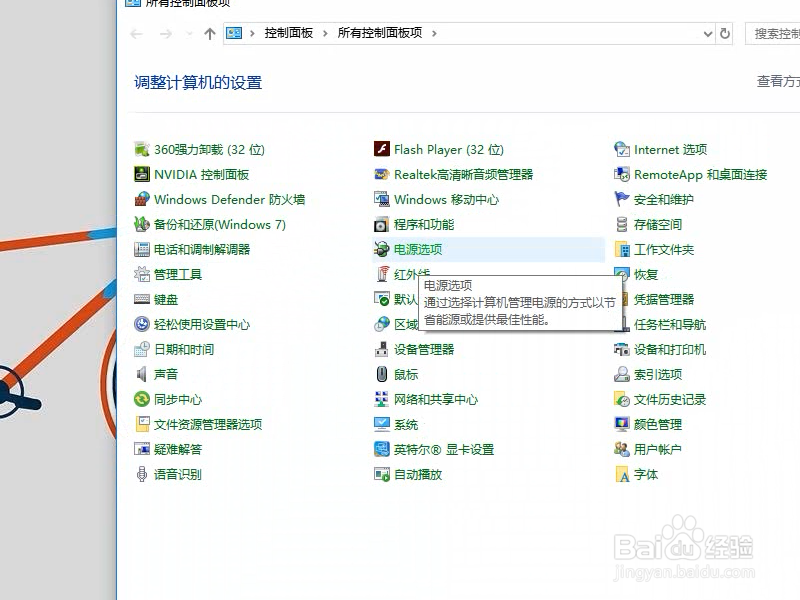This screenshot has height=600, width=800.
Task: Refresh the control panel view
Action: pyautogui.click(x=724, y=34)
